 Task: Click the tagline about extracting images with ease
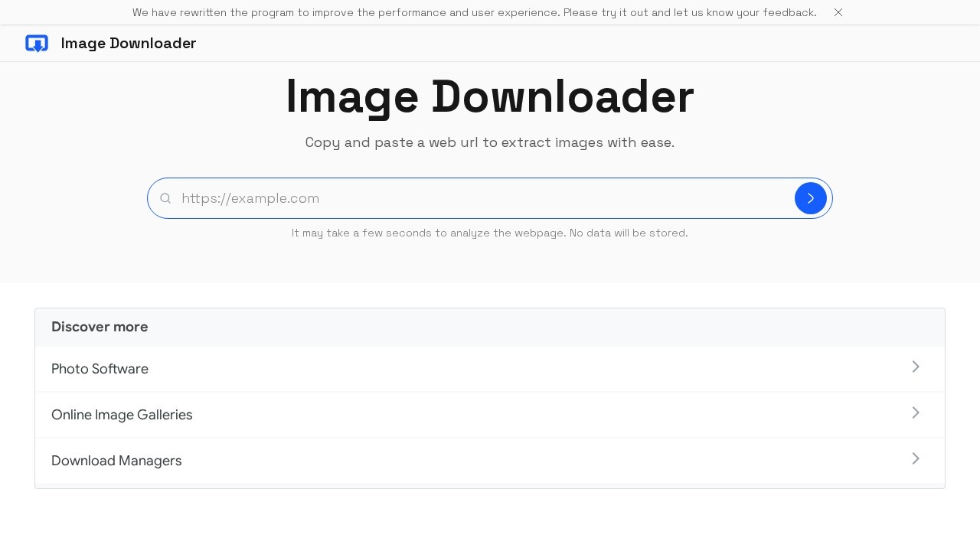point(490,142)
